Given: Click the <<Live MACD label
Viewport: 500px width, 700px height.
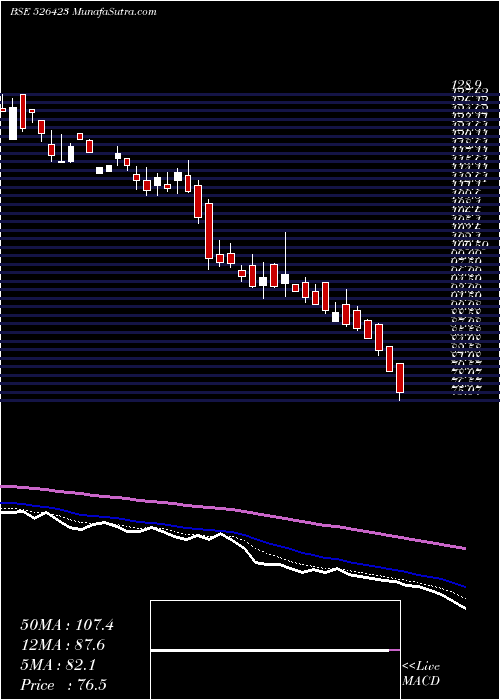Looking at the screenshot, I should coord(421,674).
